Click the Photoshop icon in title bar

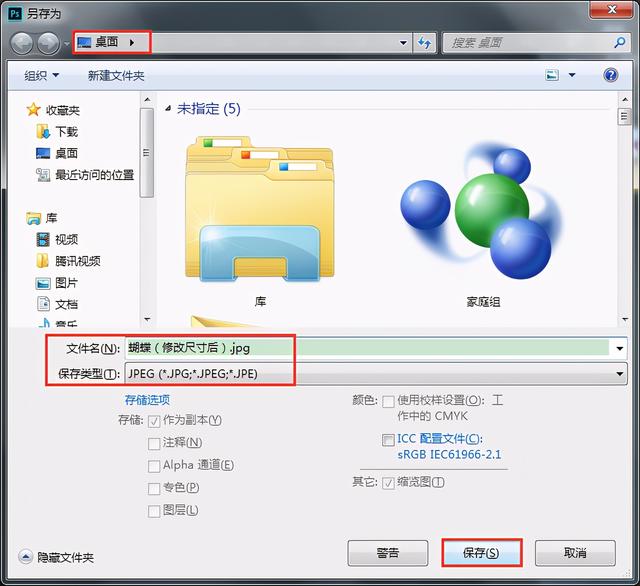tap(15, 13)
